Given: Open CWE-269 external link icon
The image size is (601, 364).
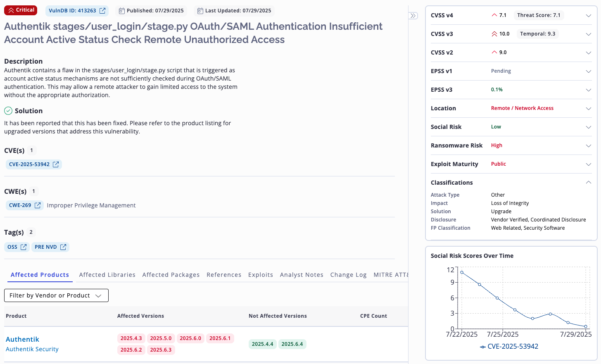Looking at the screenshot, I should click(38, 205).
